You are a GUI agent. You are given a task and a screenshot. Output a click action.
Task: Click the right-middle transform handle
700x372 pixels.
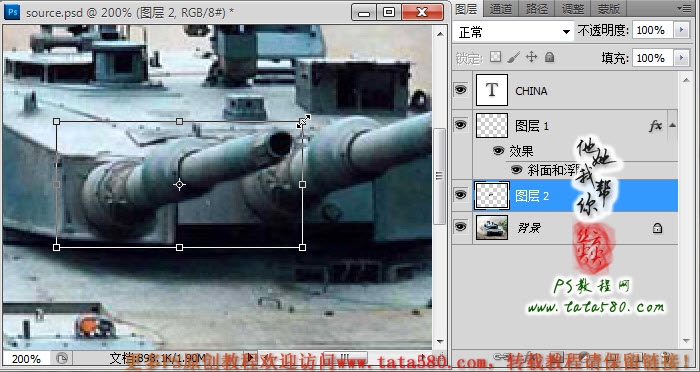[x=303, y=184]
